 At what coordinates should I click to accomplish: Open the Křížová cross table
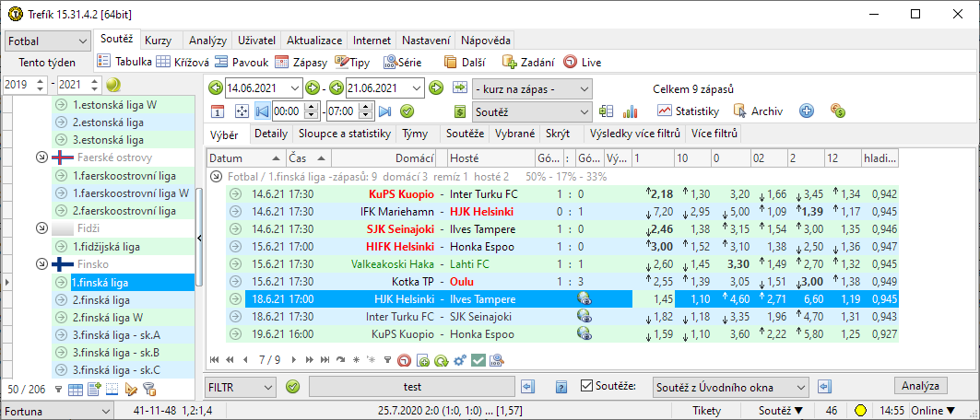[x=183, y=62]
